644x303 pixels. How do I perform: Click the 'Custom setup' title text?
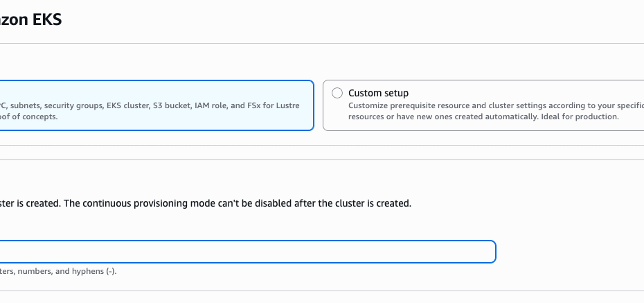(378, 93)
